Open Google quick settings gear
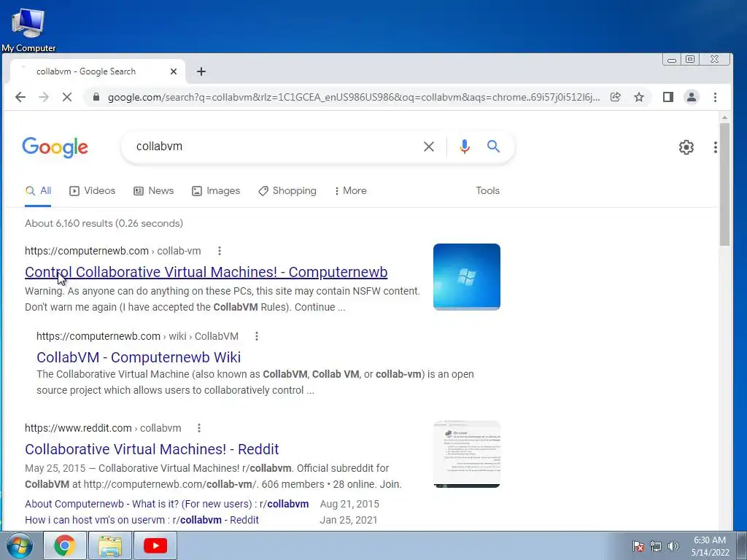747x560 pixels. tap(686, 147)
